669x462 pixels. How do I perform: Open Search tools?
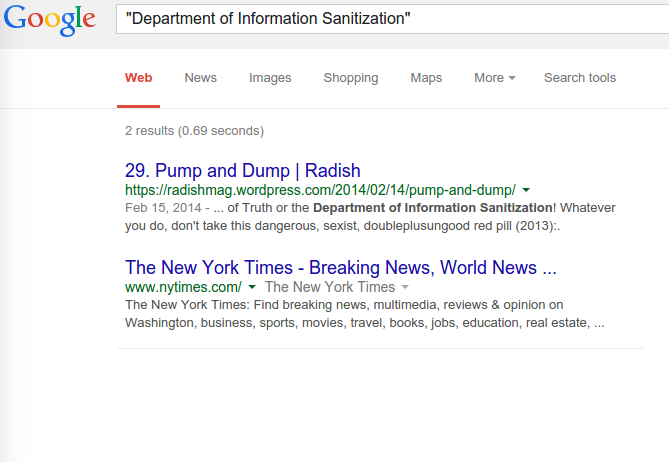580,78
